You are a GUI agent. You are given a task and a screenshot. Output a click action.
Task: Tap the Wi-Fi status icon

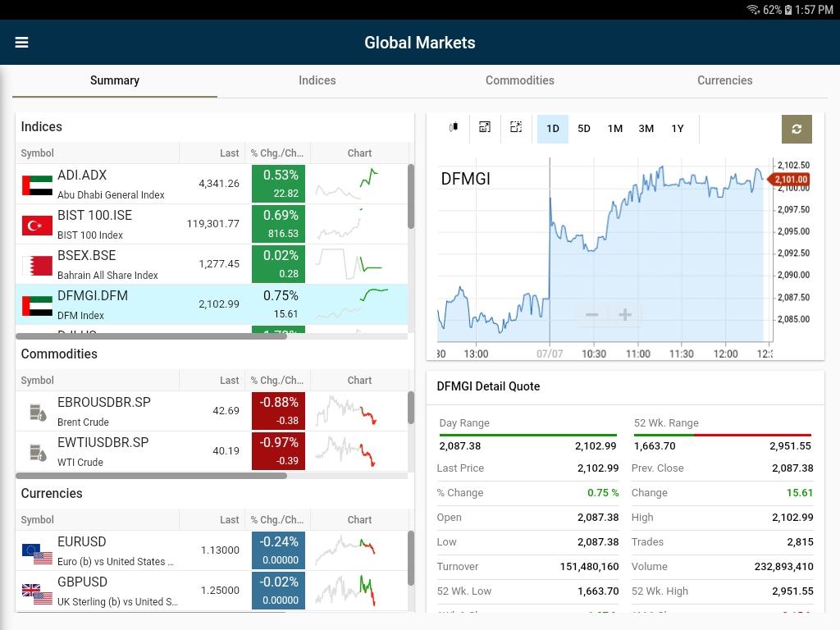tap(753, 10)
